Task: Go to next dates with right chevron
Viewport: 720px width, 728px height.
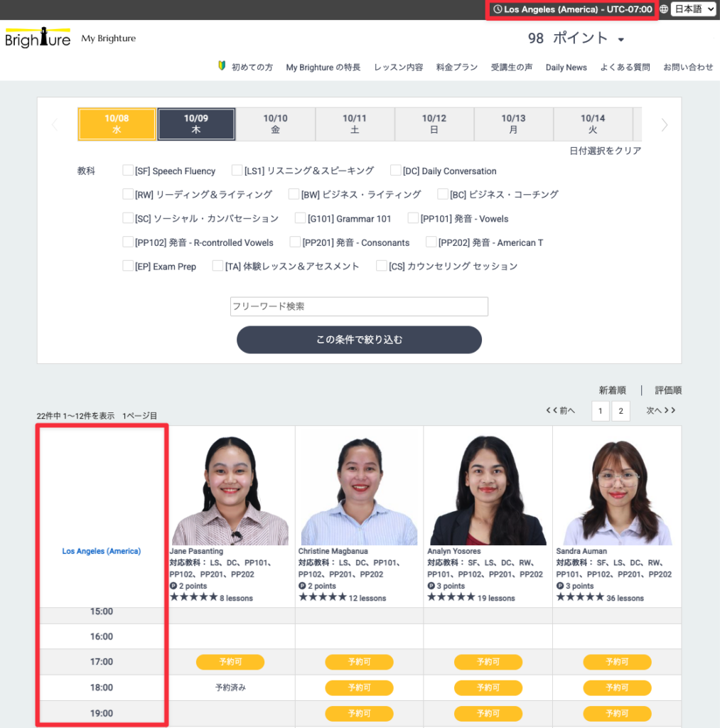Action: pyautogui.click(x=665, y=125)
